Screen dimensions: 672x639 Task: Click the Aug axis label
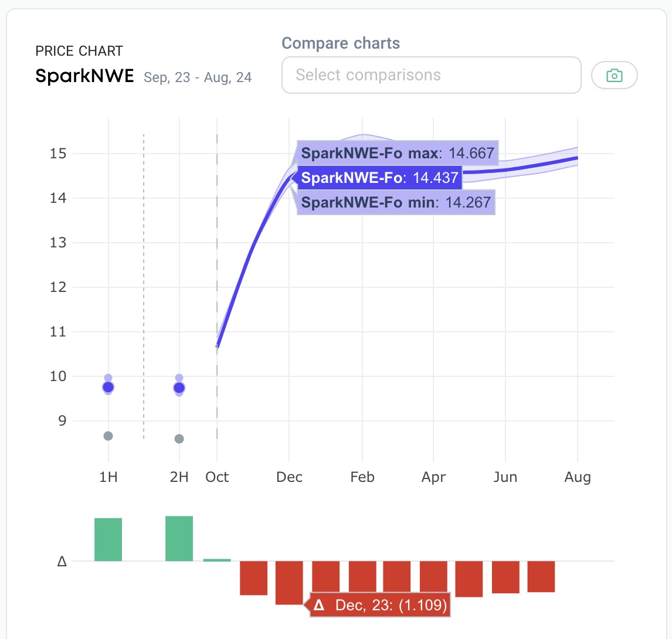pyautogui.click(x=578, y=477)
